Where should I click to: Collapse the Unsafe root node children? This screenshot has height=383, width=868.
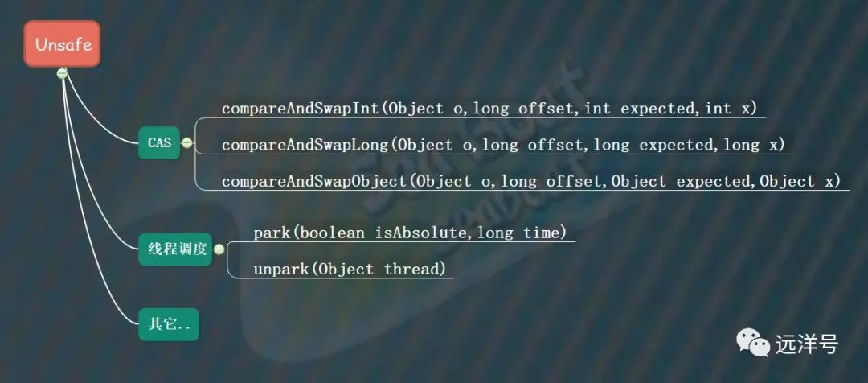(x=62, y=73)
